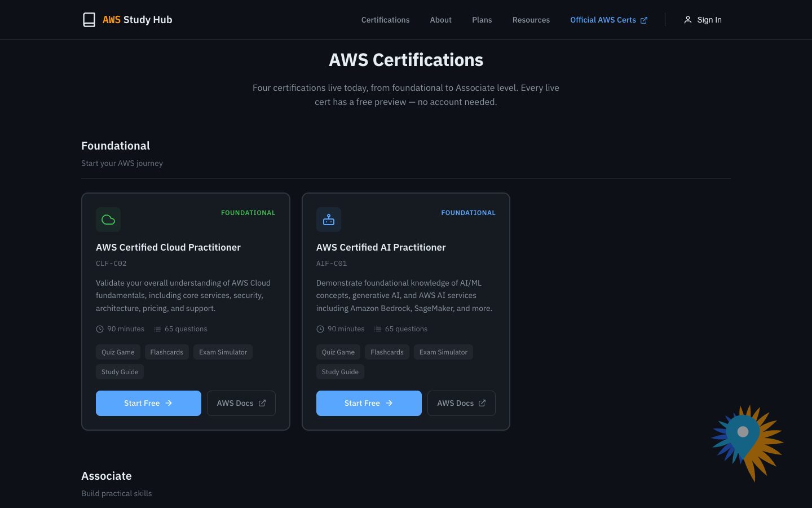Viewport: 812px width, 508px height.
Task: Open the Certifications nav item
Action: click(x=386, y=20)
